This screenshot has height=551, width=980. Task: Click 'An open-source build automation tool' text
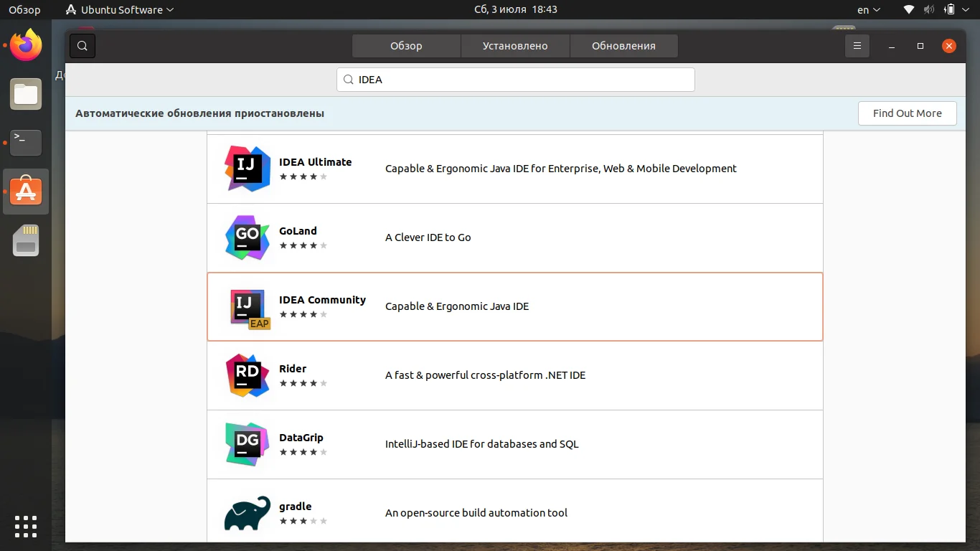[476, 513]
